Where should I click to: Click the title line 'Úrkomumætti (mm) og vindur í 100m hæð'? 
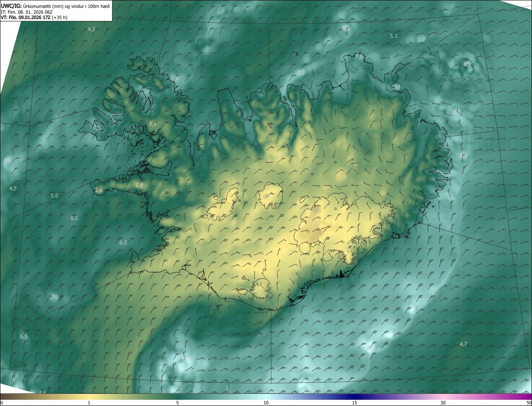(x=66, y=6)
